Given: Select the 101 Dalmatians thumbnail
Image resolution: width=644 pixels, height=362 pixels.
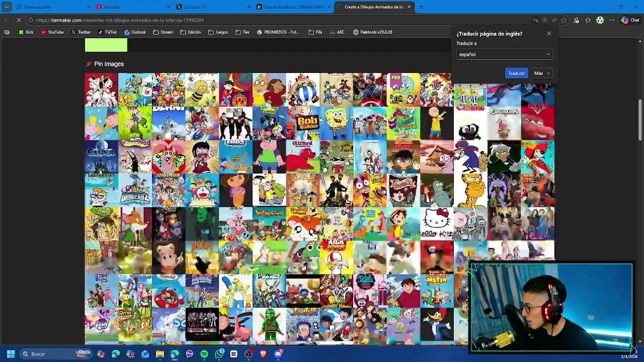Looking at the screenshot, I should (x=101, y=89).
